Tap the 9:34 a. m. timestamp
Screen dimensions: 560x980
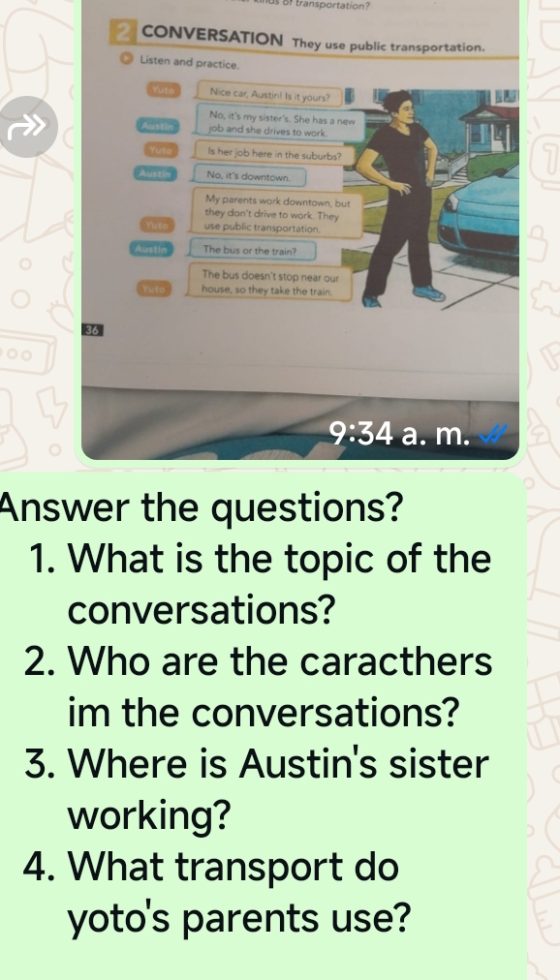(x=400, y=433)
